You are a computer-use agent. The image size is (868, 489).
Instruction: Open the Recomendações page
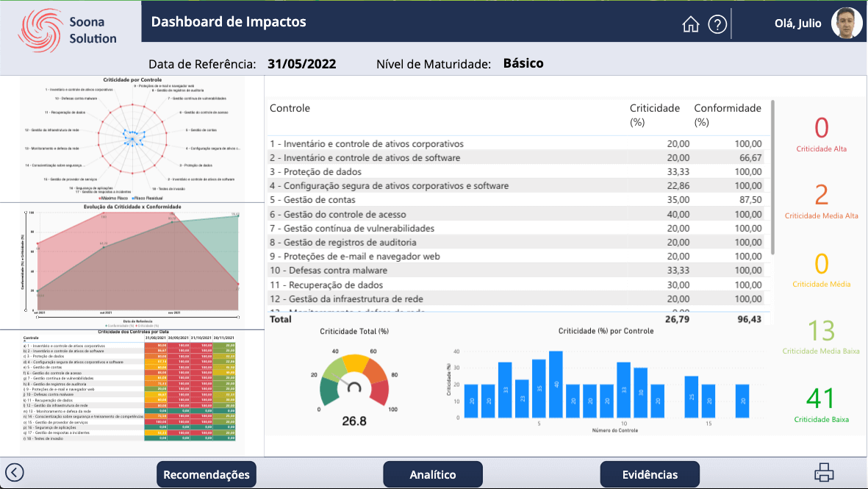pyautogui.click(x=207, y=474)
